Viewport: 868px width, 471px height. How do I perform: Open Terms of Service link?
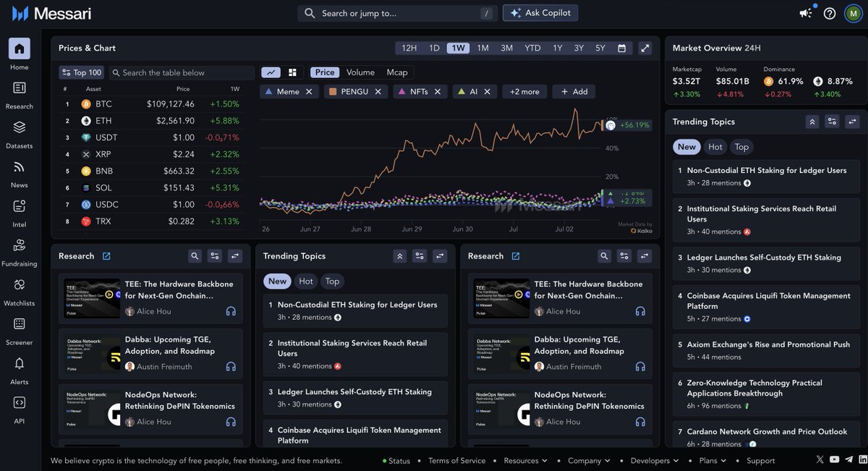tap(456, 460)
